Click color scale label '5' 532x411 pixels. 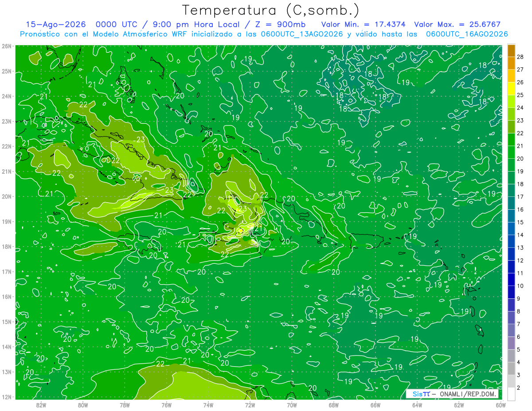point(519,349)
